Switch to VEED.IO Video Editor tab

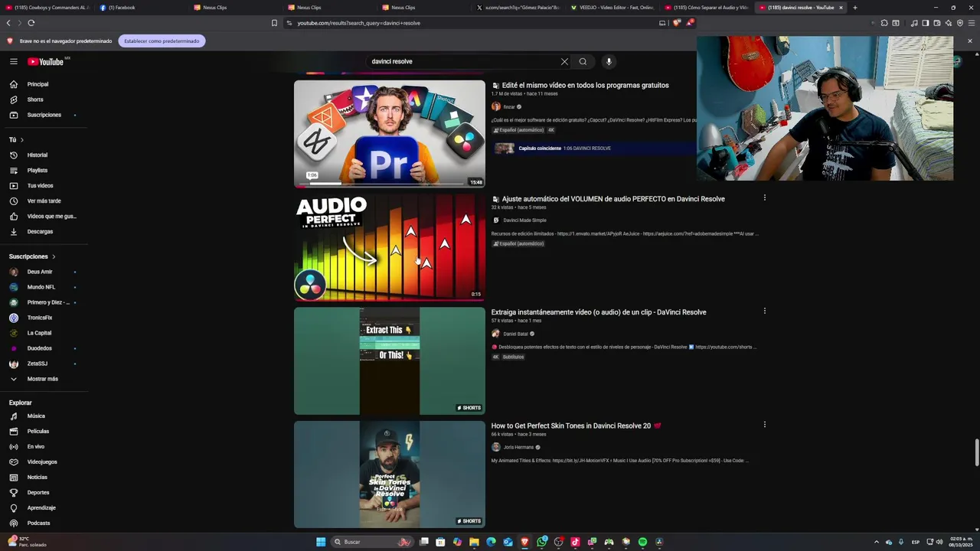click(x=614, y=8)
